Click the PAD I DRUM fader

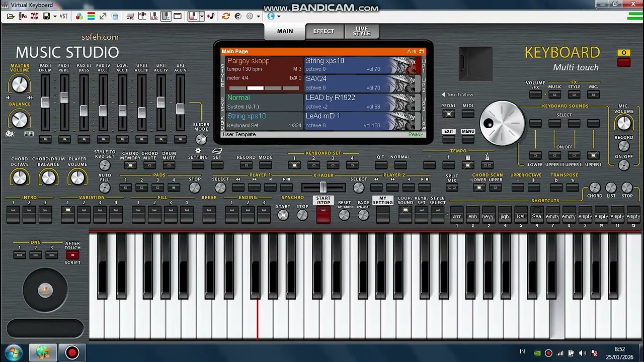pyautogui.click(x=45, y=103)
